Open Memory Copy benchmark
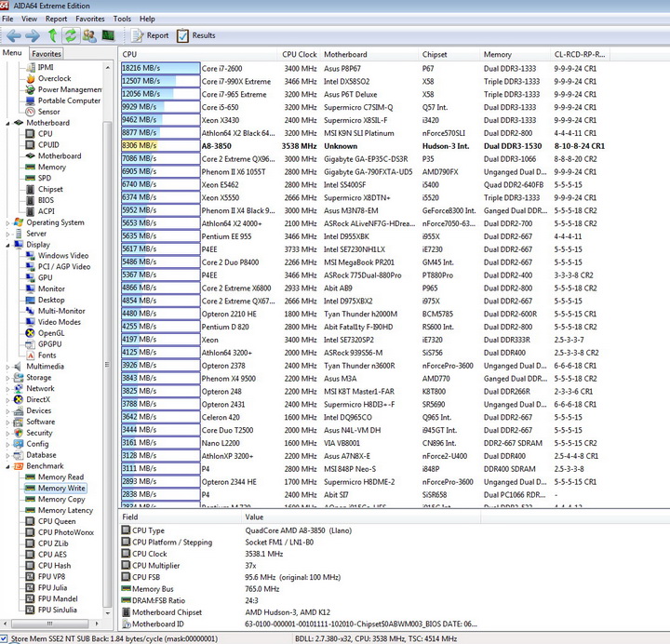Image resolution: width=670 pixels, height=644 pixels. pos(61,499)
